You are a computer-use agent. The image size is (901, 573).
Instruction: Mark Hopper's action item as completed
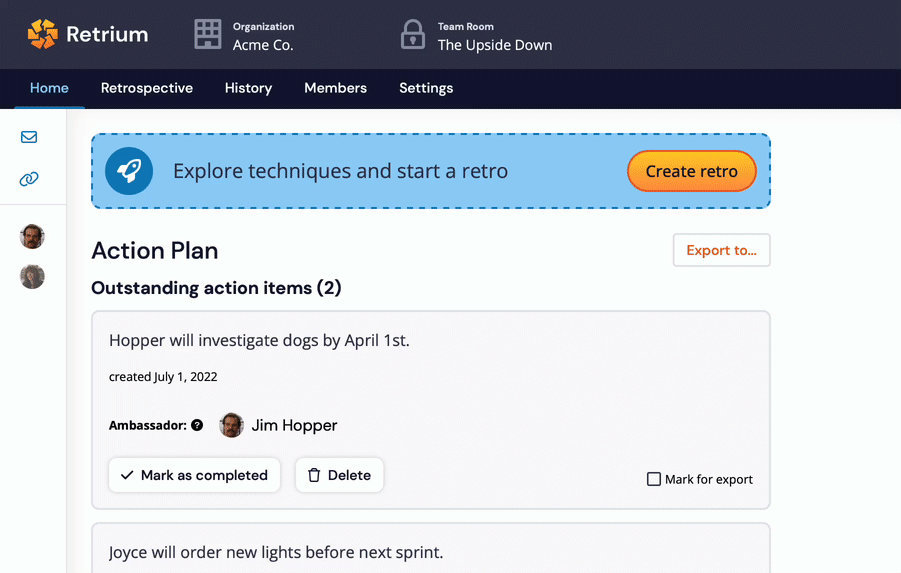tap(194, 475)
